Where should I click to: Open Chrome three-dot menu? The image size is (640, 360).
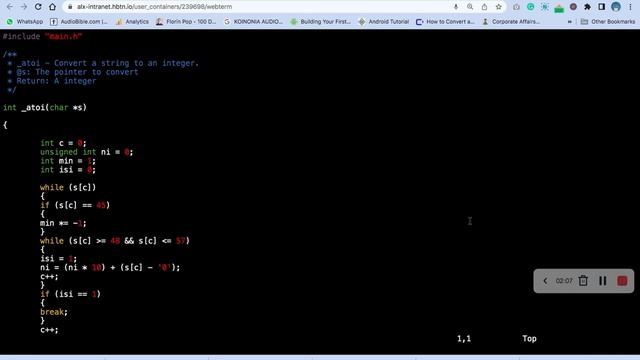pyautogui.click(x=630, y=7)
